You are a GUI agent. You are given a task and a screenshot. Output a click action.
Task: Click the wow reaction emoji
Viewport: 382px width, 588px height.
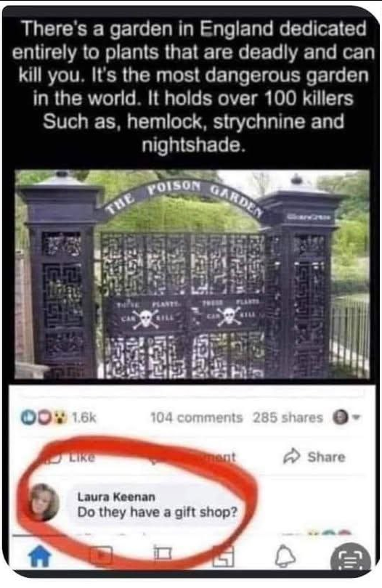[x=60, y=417]
